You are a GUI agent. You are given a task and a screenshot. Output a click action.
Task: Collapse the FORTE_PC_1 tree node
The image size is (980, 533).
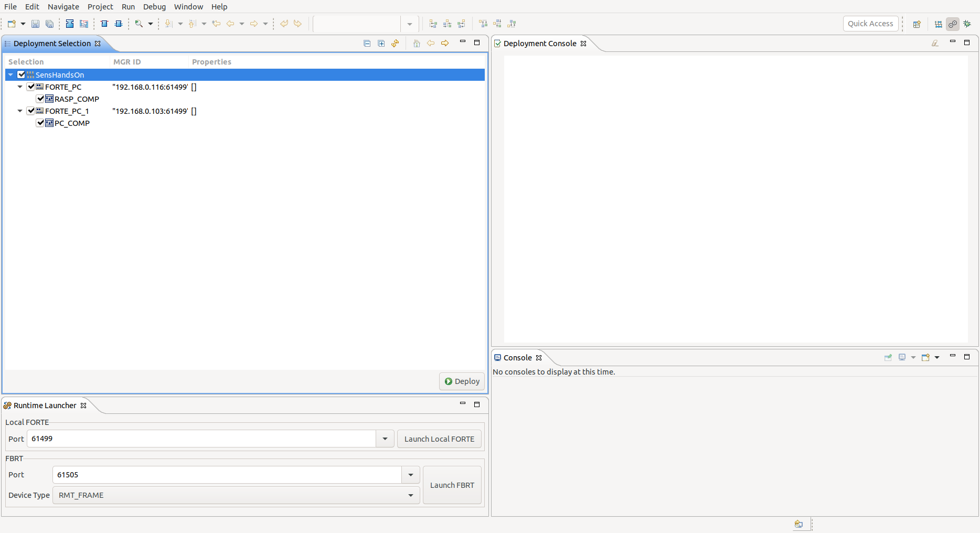pos(20,111)
